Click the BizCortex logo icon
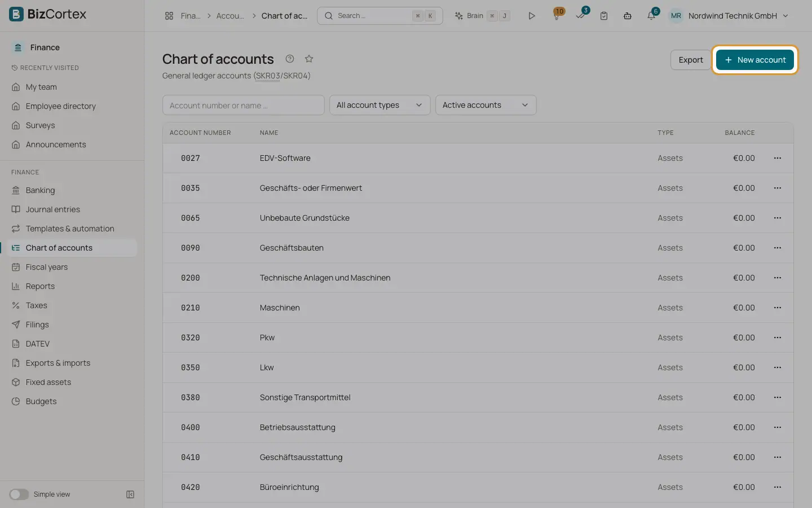This screenshot has width=812, height=508. [16, 14]
